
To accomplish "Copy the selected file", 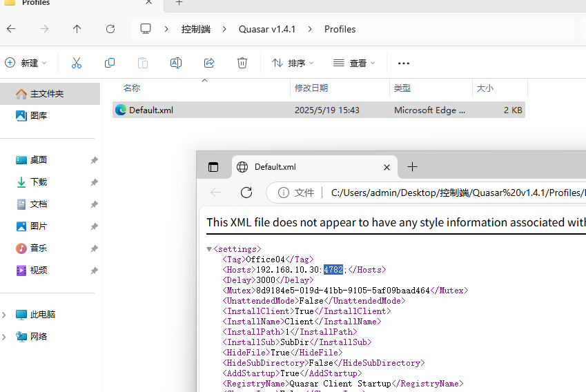I will tap(110, 63).
